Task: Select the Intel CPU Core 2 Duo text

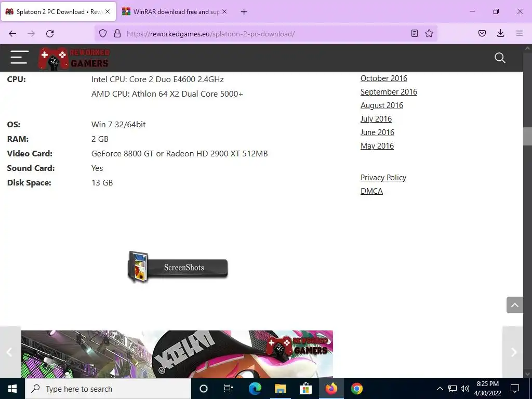Action: pos(157,79)
